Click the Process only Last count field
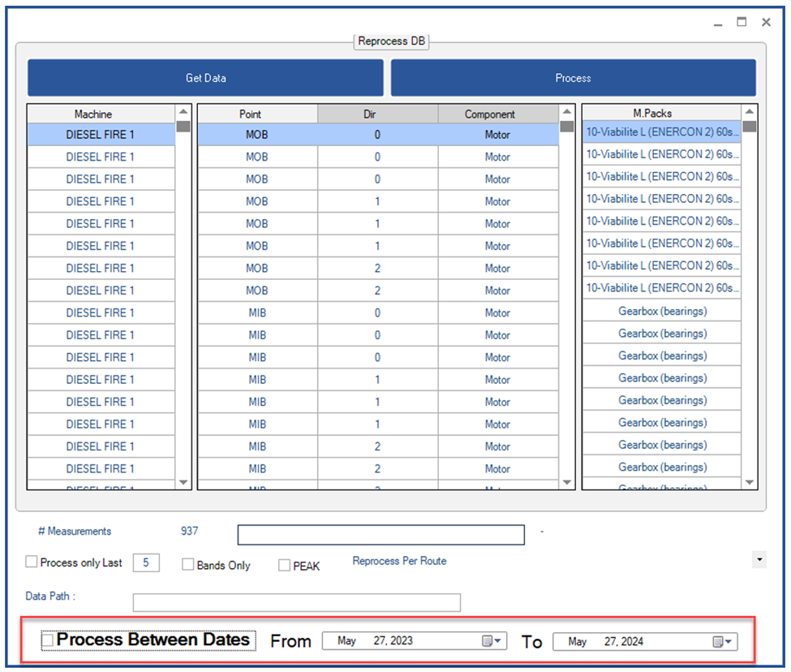This screenshot has width=791, height=672. (x=146, y=562)
